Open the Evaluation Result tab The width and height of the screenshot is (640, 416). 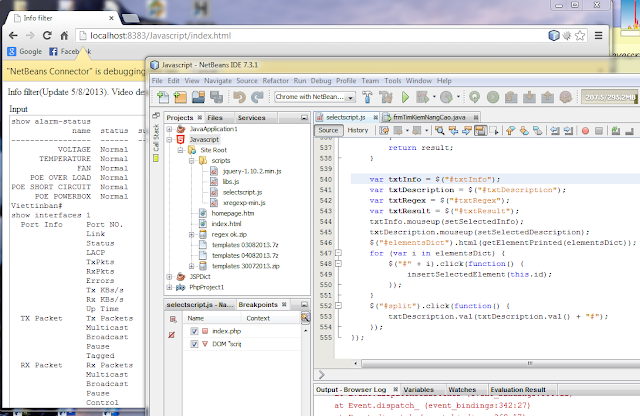coord(518,390)
